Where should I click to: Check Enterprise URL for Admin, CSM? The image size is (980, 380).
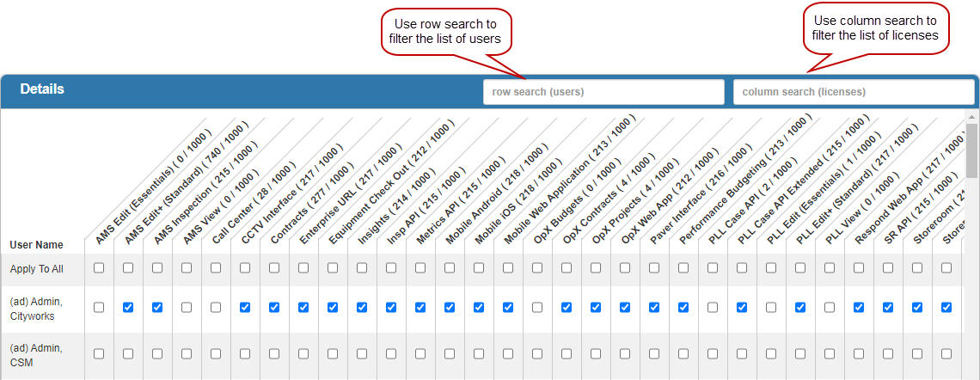pos(303,353)
